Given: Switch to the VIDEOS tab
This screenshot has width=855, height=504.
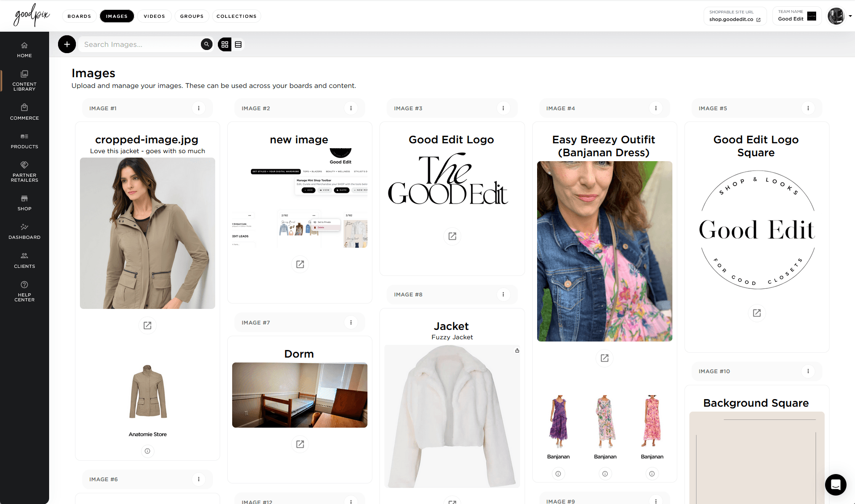Looking at the screenshot, I should point(154,16).
